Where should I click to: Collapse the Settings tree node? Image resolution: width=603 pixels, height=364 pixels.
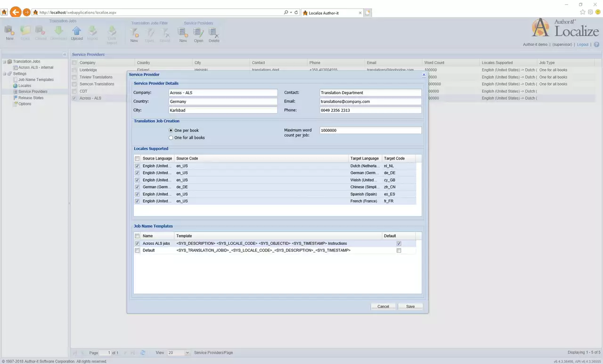(x=4, y=74)
